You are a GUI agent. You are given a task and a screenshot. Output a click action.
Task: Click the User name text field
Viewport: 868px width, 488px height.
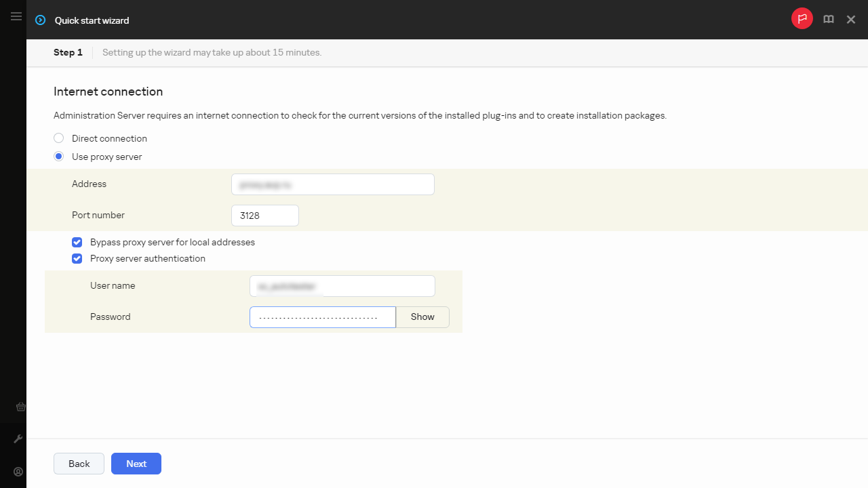click(x=342, y=286)
